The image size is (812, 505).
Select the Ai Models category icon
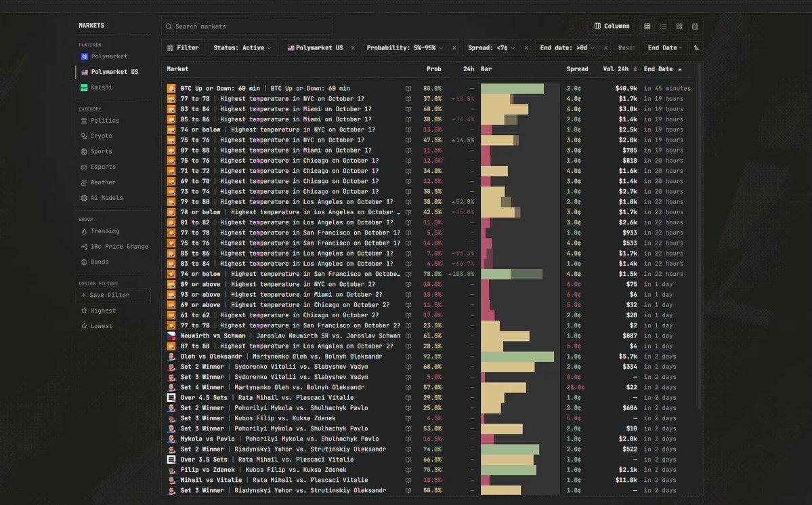click(84, 198)
